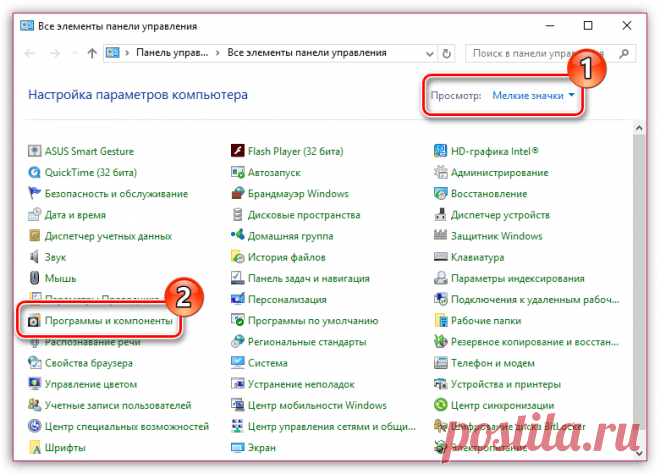Open the Администрирование link
Viewport: 660px width, 474px height.
coord(499,172)
